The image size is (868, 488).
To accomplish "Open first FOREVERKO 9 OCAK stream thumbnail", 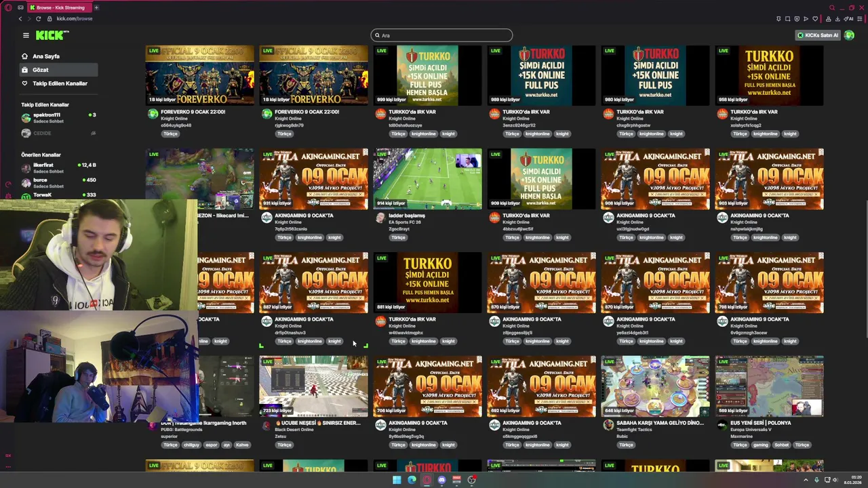I will pos(200,75).
